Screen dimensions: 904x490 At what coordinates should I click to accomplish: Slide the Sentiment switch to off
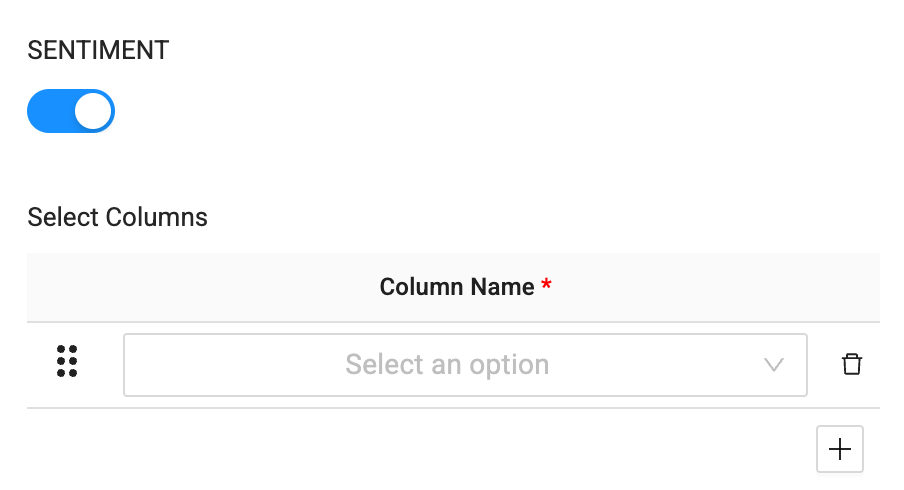[71, 111]
